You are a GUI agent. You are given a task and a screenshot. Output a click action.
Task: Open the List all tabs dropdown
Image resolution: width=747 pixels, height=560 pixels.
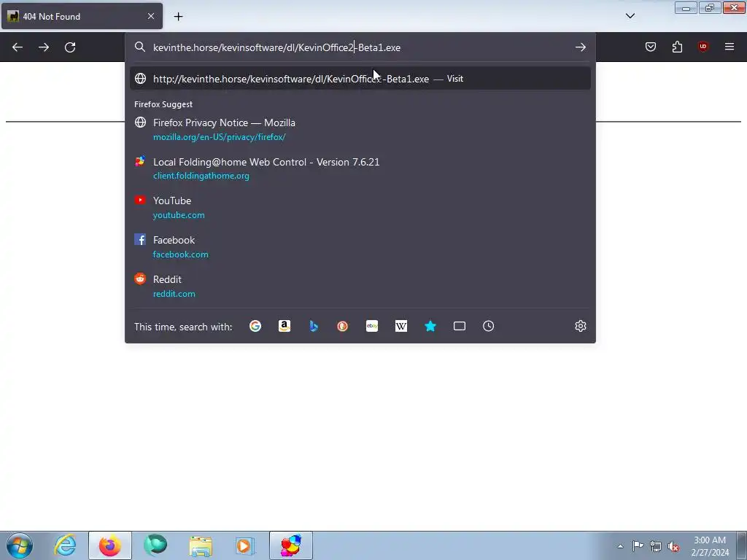click(x=630, y=16)
